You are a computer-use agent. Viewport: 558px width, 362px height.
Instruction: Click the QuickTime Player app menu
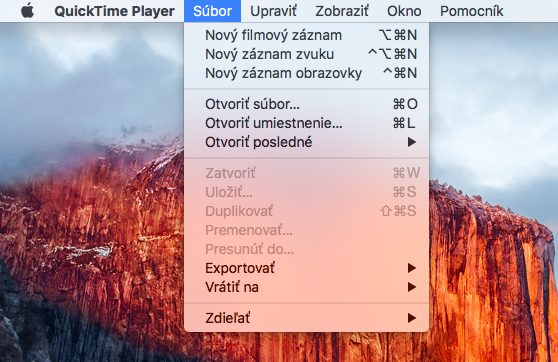point(114,11)
